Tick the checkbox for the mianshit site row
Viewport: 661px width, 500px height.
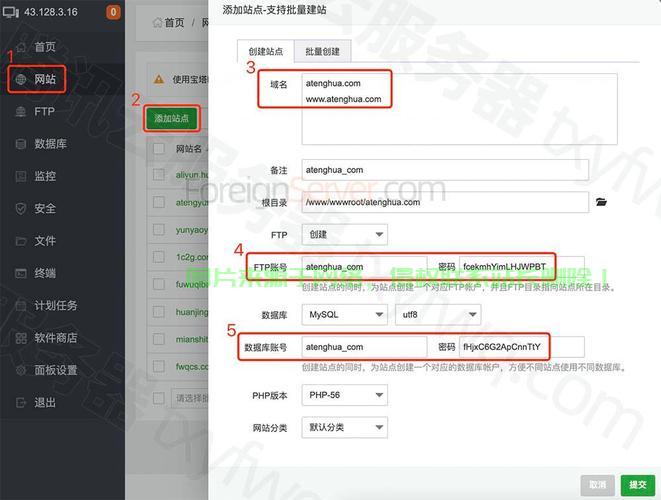click(159, 339)
